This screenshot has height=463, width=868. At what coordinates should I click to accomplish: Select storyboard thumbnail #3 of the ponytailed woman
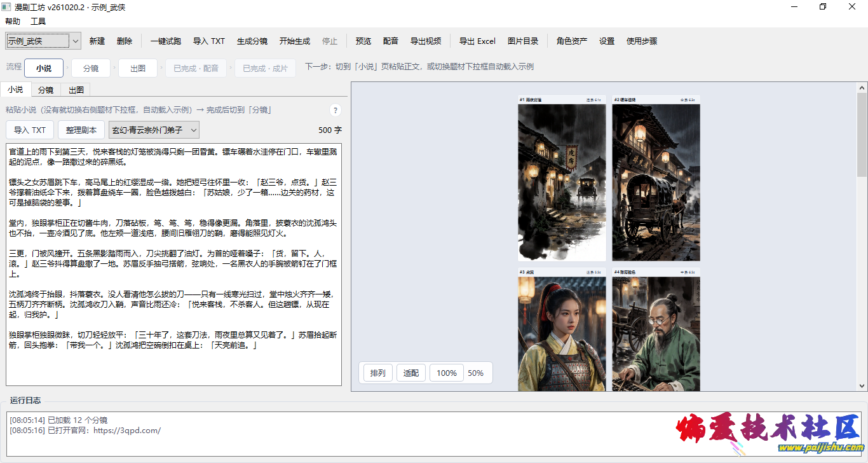click(x=562, y=329)
